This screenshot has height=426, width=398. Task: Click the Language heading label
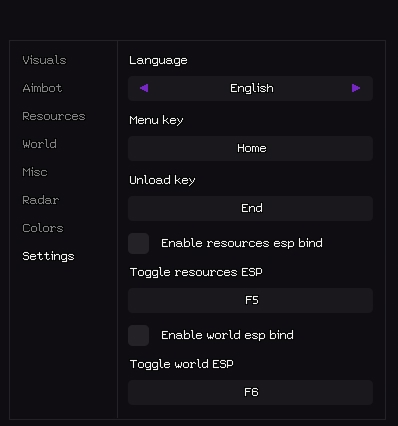[158, 61]
